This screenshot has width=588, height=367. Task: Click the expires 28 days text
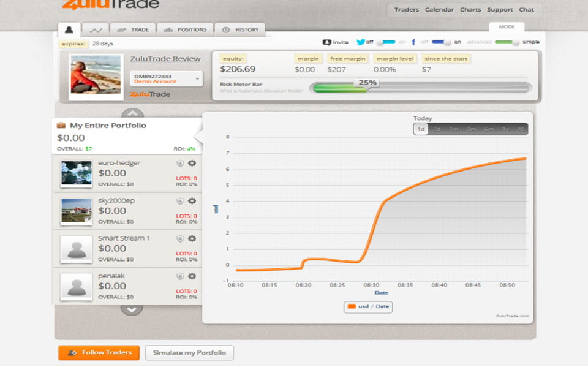coord(86,44)
